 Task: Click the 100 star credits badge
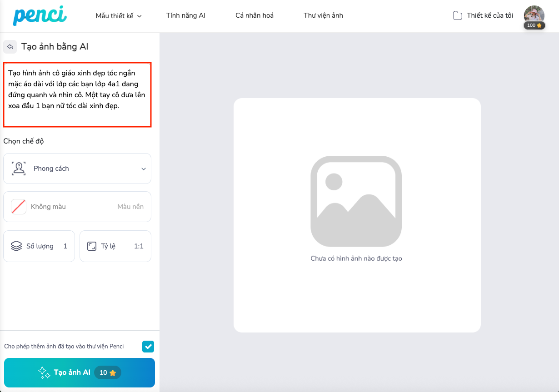coord(534,25)
